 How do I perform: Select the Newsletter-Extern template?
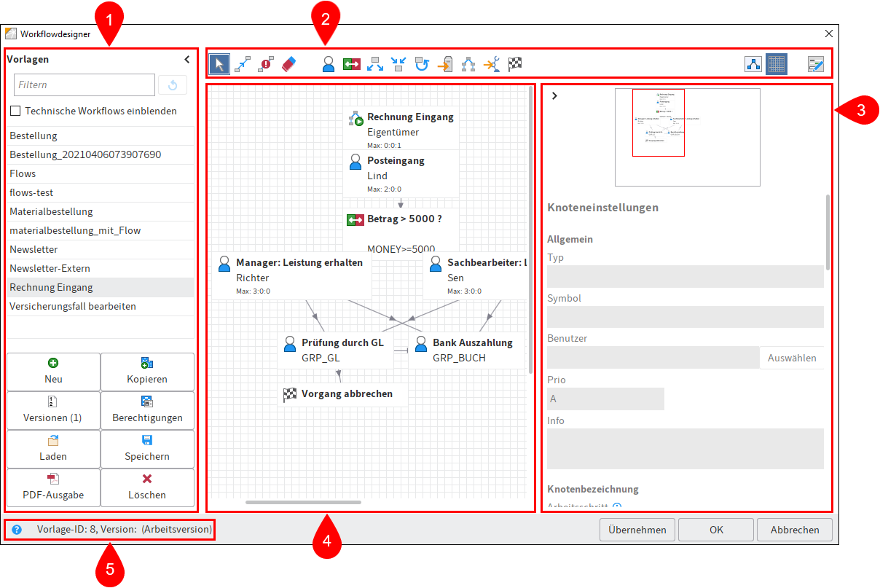[101, 268]
